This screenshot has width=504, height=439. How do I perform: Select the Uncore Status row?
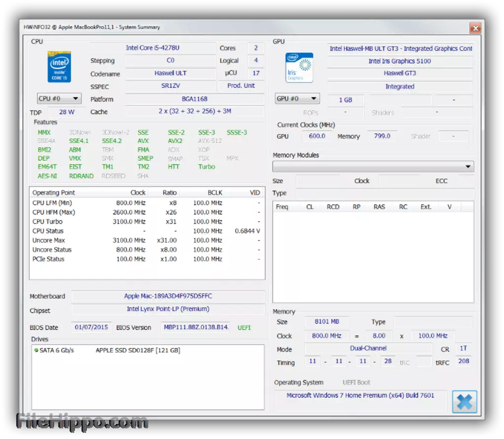tap(147, 249)
